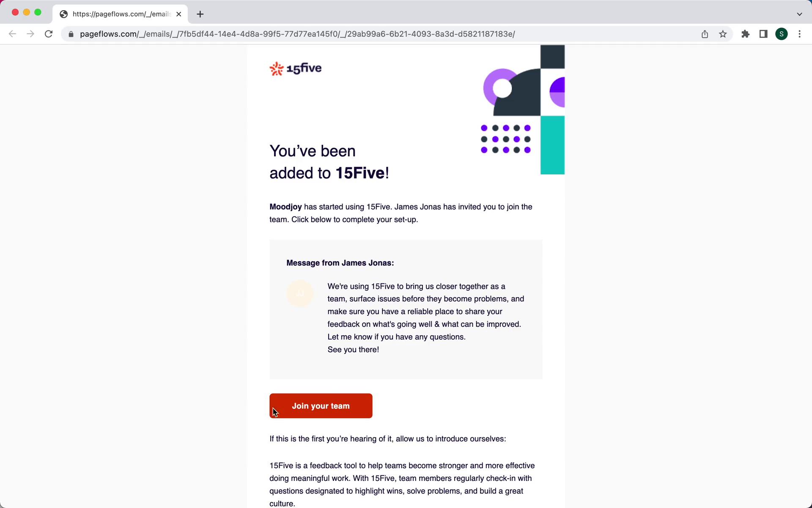
Task: Click the active browser tab
Action: [x=119, y=14]
